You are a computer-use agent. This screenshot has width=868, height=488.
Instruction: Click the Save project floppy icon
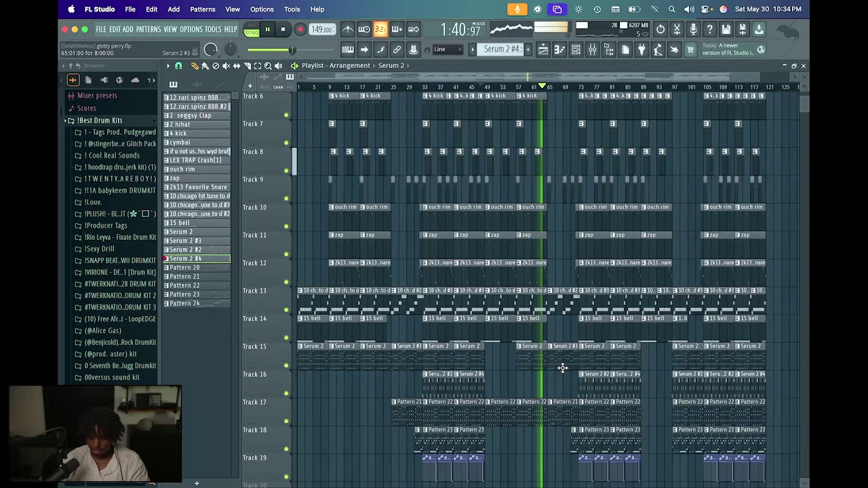coord(726,29)
